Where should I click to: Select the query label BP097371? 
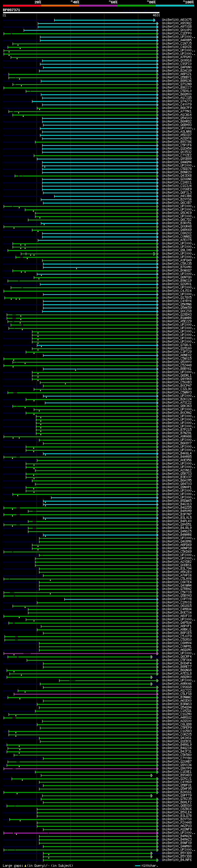11,10
